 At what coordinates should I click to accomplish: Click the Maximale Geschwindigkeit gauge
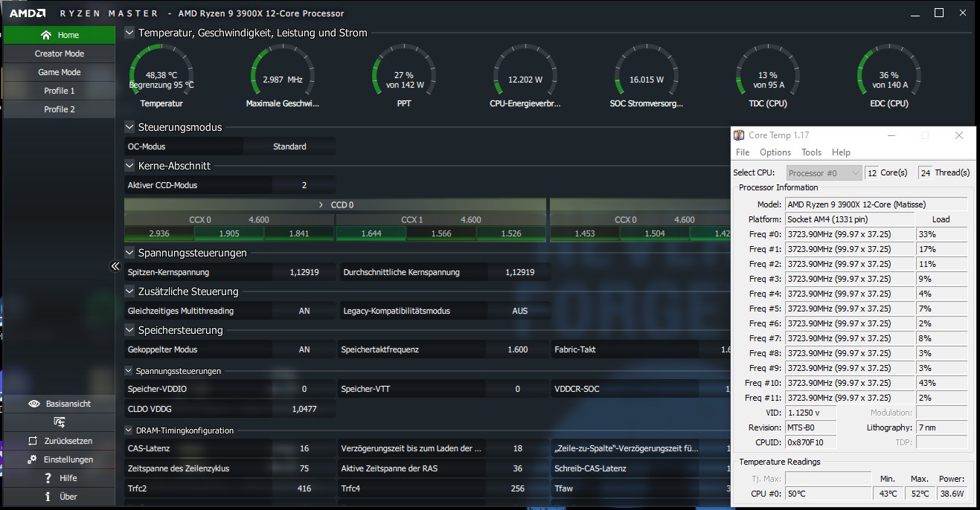283,77
